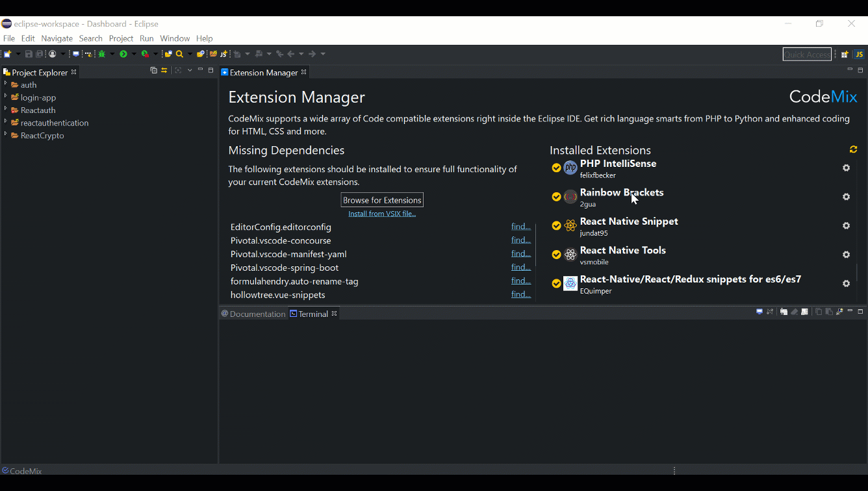
Task: Click the Search magnifier toolbar icon
Action: [x=179, y=54]
